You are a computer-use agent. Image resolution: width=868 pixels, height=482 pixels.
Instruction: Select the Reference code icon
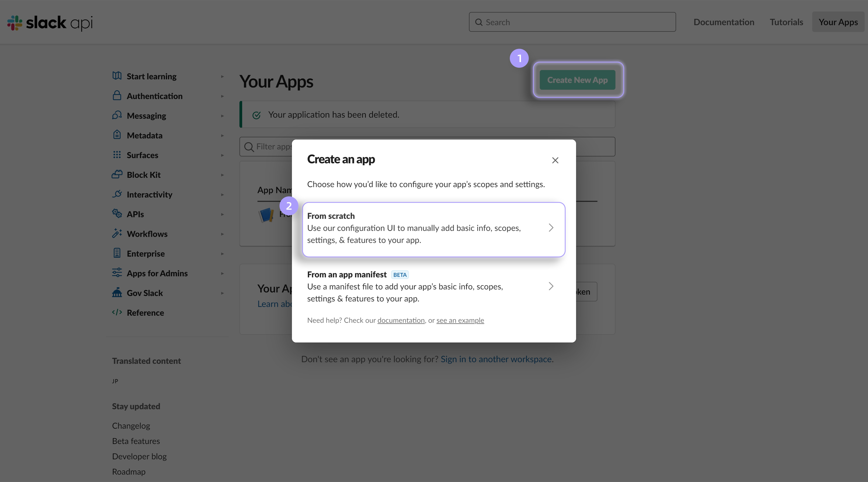(x=117, y=313)
